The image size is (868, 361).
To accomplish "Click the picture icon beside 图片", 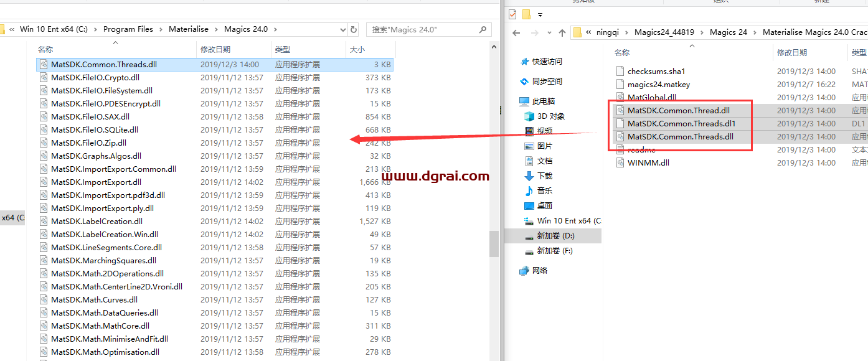I will (529, 146).
